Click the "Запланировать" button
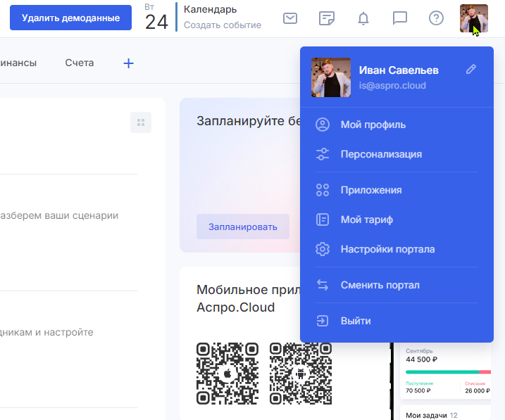Image resolution: width=505 pixels, height=420 pixels. [243, 227]
